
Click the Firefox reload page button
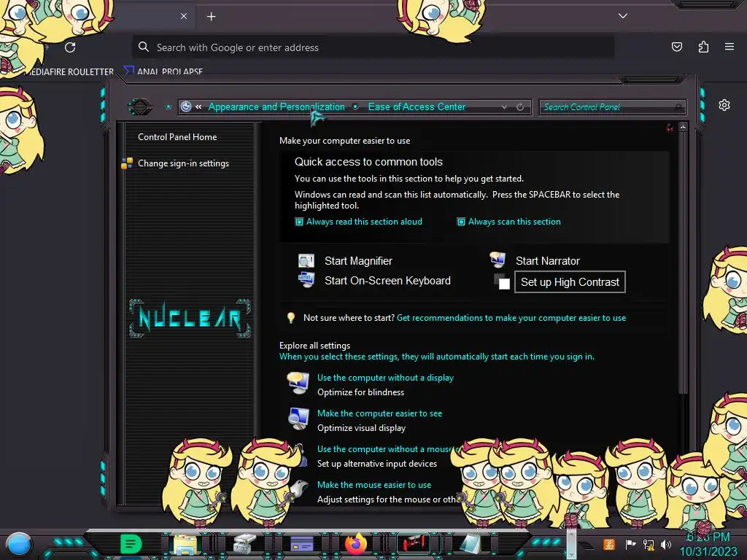coord(70,47)
